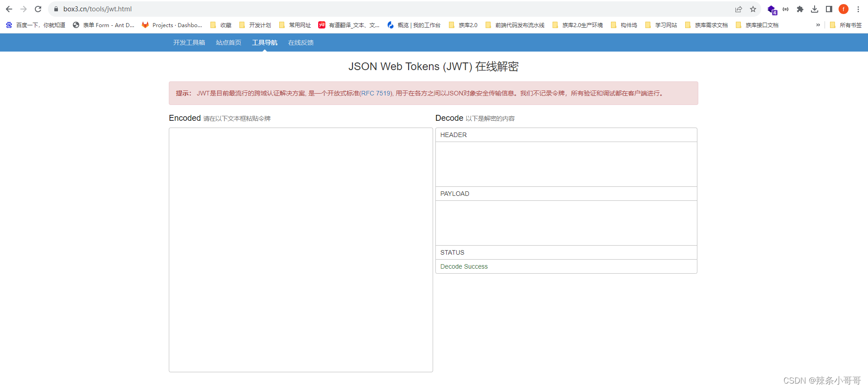Open the 概览 | 我的工作台 bookmark
Screen dimensions: 868x389
[x=414, y=25]
